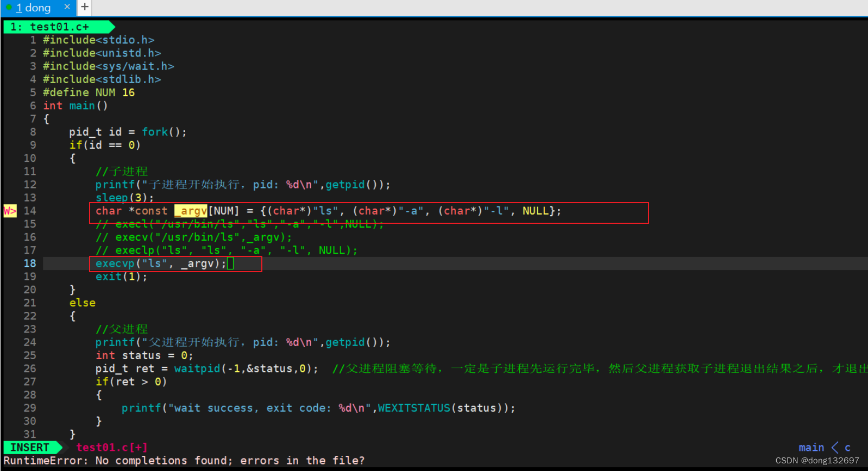Click the green connection status dot
The height and width of the screenshot is (471, 868).
[x=9, y=7]
